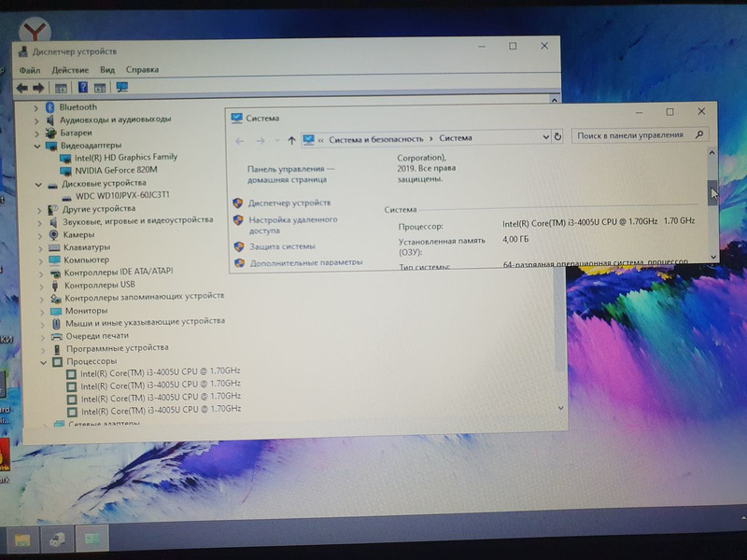Click the Компьютер icon in tree
Image resolution: width=747 pixels, height=560 pixels.
tap(55, 260)
